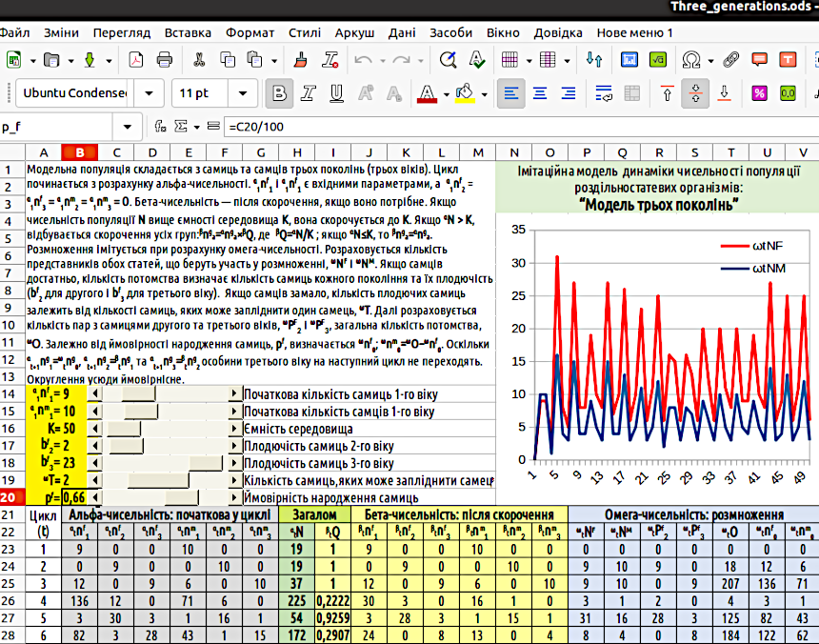Open the Вставка menu

[188, 32]
